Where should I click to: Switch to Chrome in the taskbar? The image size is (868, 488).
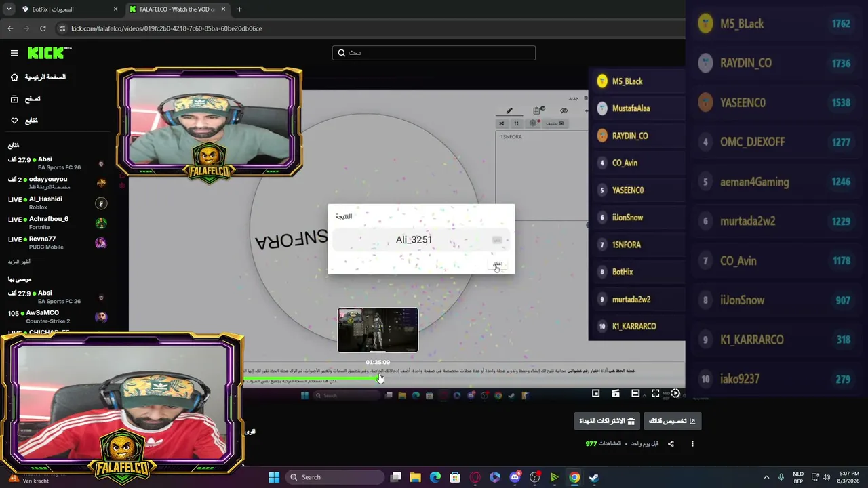574,477
